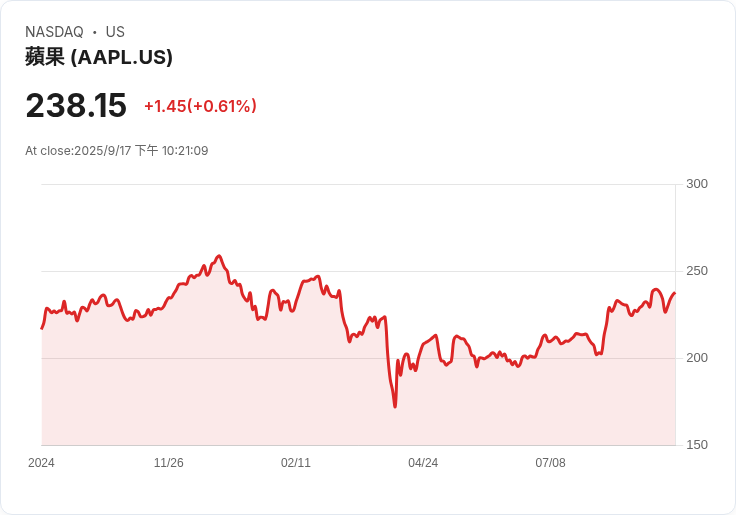Click the 238.15 current price
The width and height of the screenshot is (736, 515).
pos(76,106)
